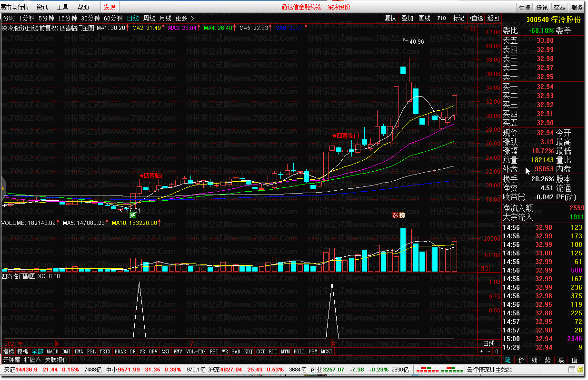This screenshot has width=588, height=380.
Task: Click the 行情 button at top right
Action: click(x=525, y=7)
